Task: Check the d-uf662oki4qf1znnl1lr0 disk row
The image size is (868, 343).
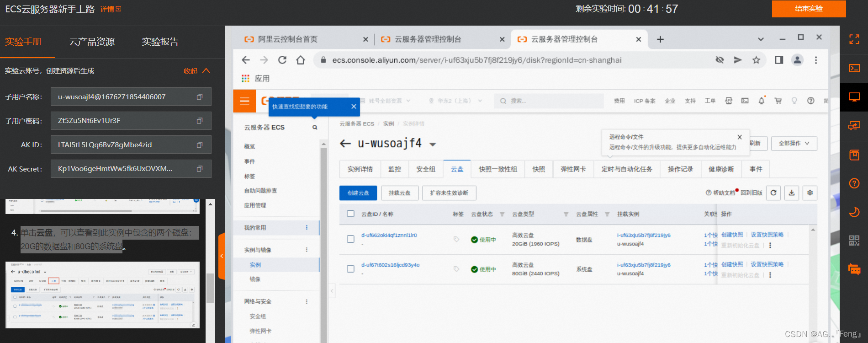Action: coord(351,239)
